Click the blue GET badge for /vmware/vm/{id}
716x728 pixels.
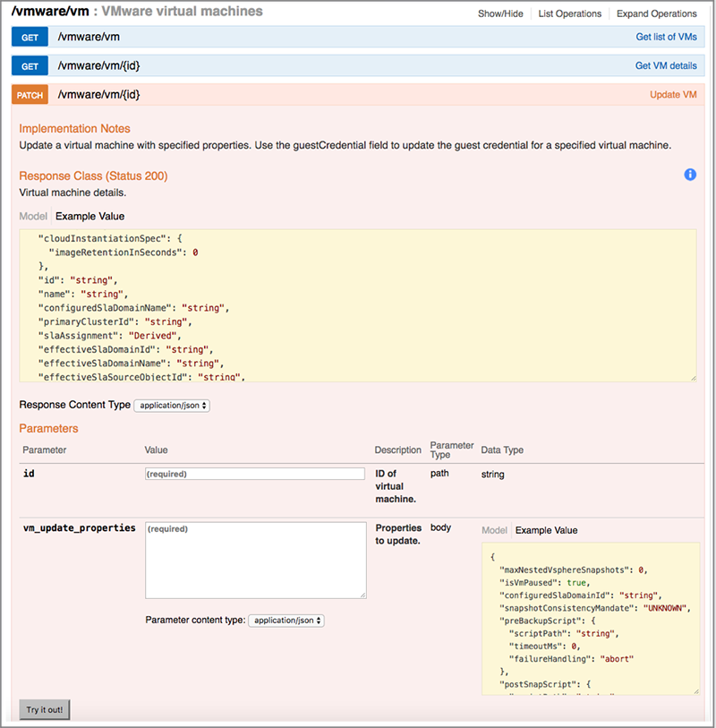30,66
